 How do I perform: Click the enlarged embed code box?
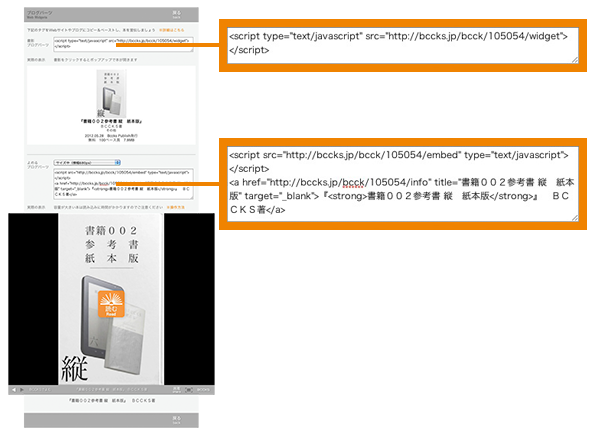click(x=403, y=183)
